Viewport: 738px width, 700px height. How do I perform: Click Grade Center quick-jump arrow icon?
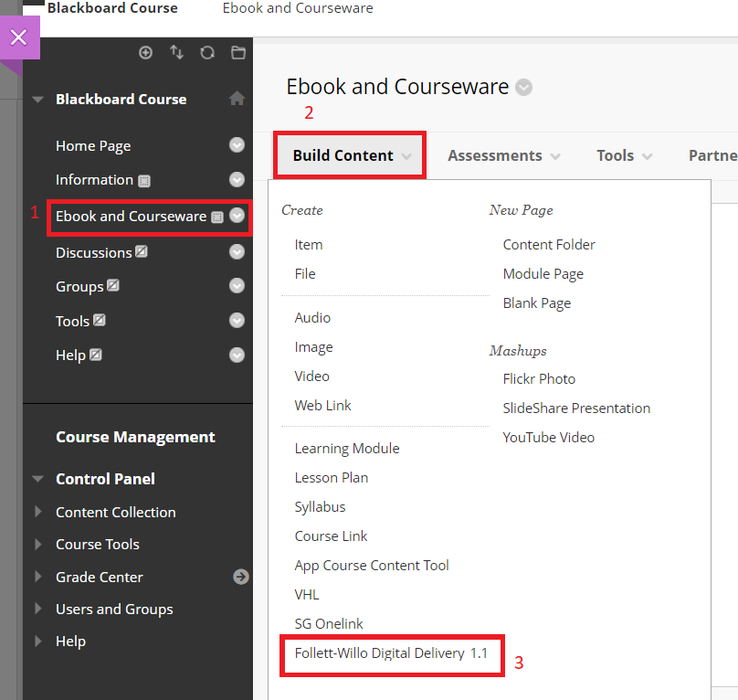point(241,577)
